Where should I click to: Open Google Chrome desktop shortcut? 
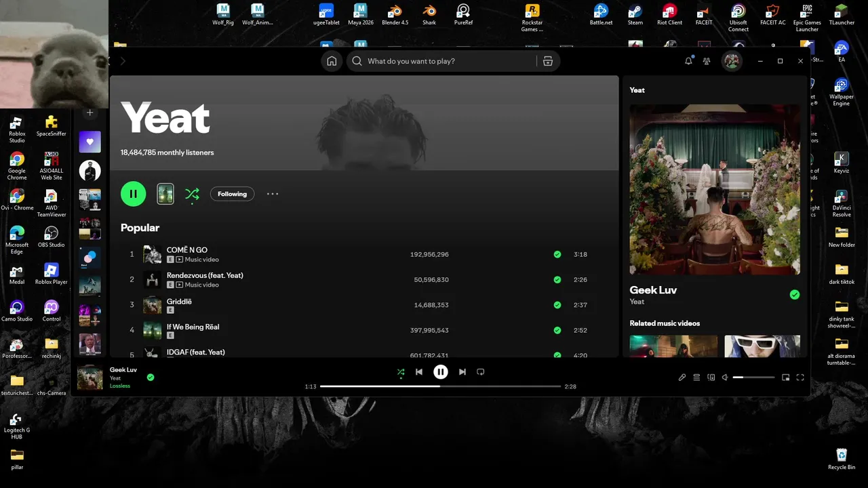[x=17, y=166]
